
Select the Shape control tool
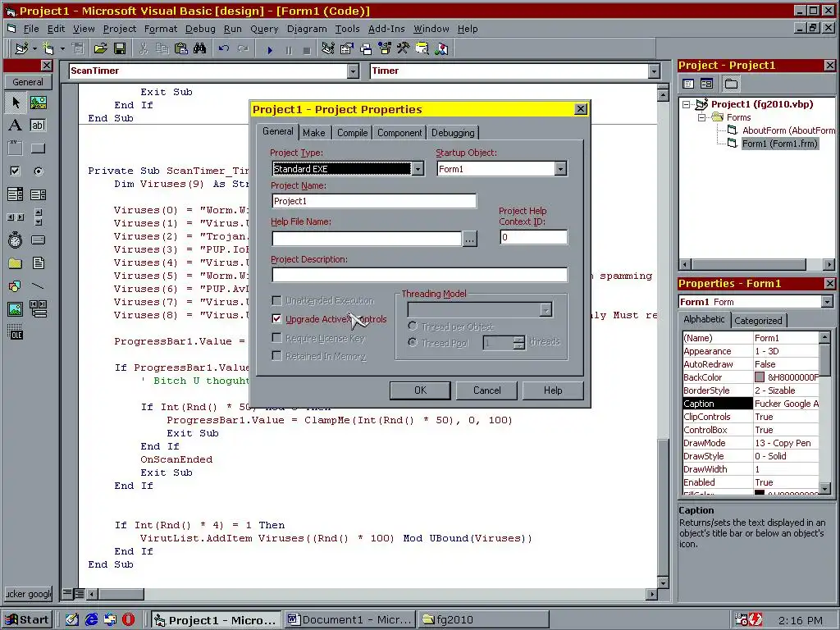[x=16, y=286]
